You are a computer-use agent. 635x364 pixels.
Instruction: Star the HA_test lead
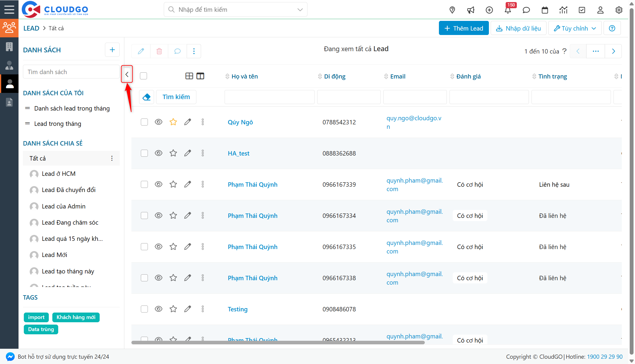pos(173,153)
